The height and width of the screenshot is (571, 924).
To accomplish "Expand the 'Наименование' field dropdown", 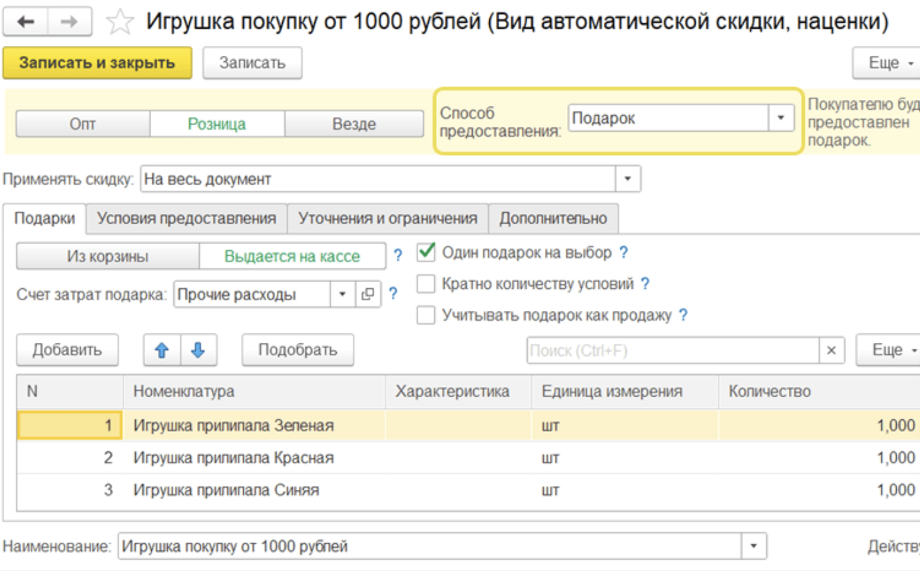I will click(x=754, y=546).
